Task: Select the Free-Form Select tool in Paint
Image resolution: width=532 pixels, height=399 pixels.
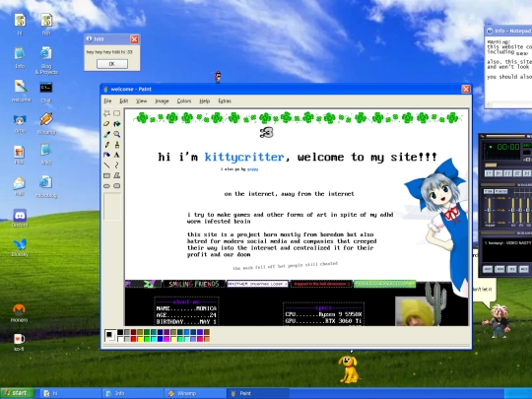Action: tap(106, 113)
